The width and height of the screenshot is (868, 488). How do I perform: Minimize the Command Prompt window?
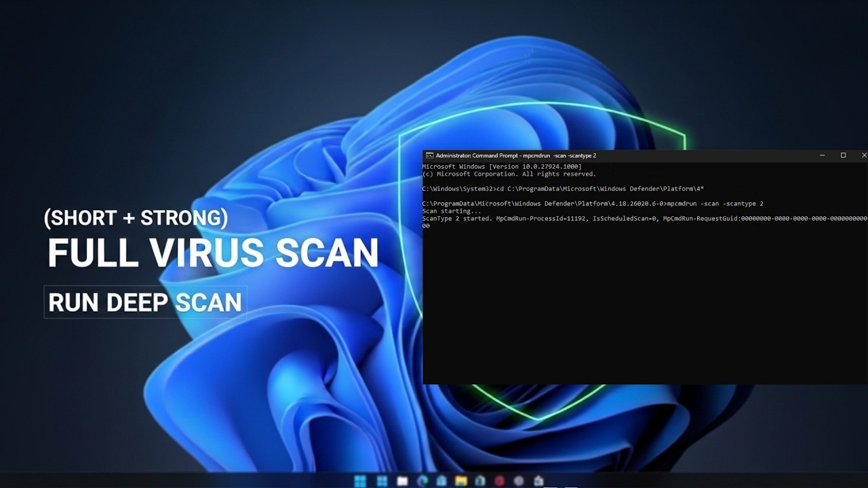822,155
